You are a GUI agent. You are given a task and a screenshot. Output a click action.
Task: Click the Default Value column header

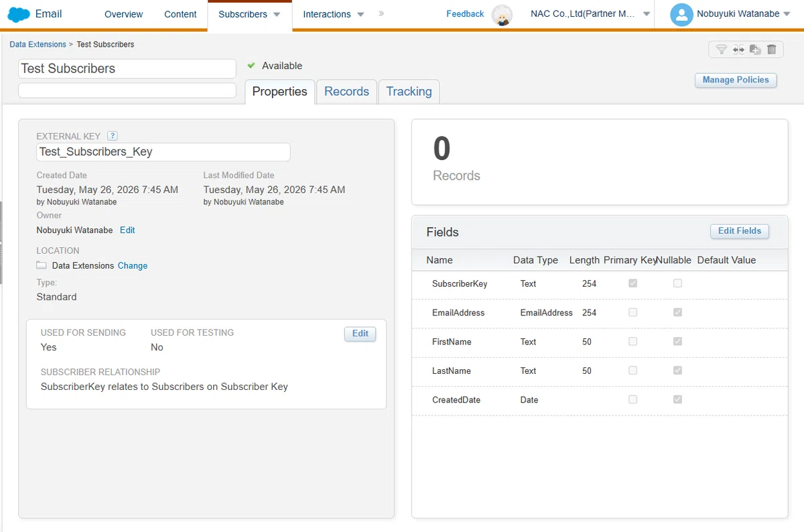point(726,260)
